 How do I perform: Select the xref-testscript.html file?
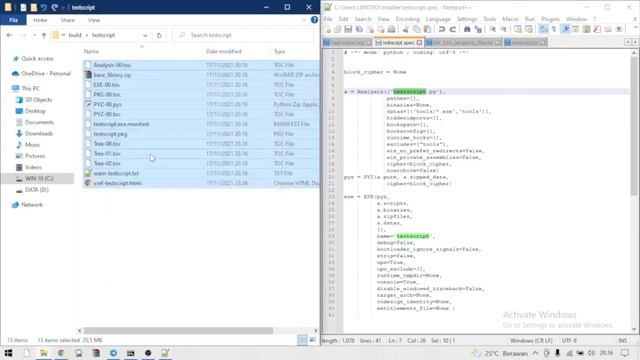[x=117, y=183]
